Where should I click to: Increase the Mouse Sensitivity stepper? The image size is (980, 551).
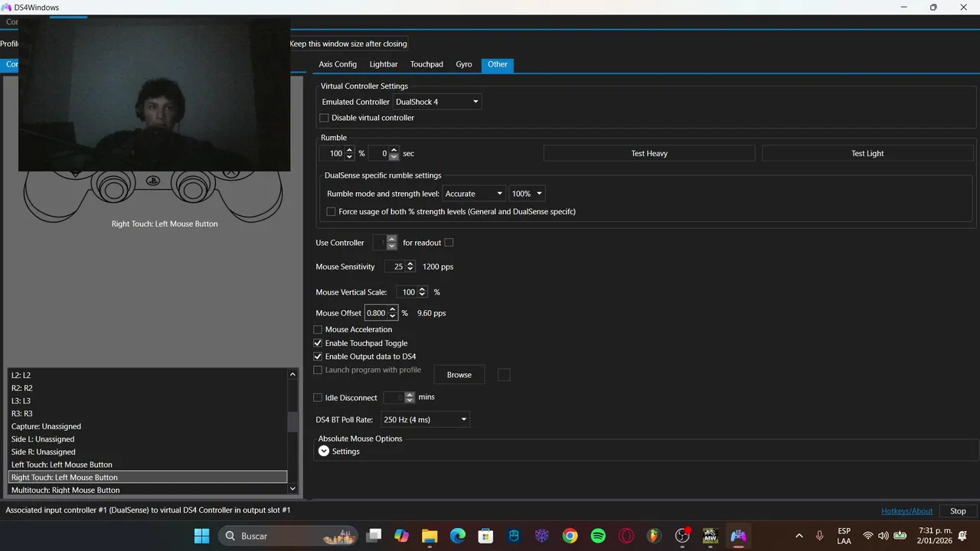[410, 263]
